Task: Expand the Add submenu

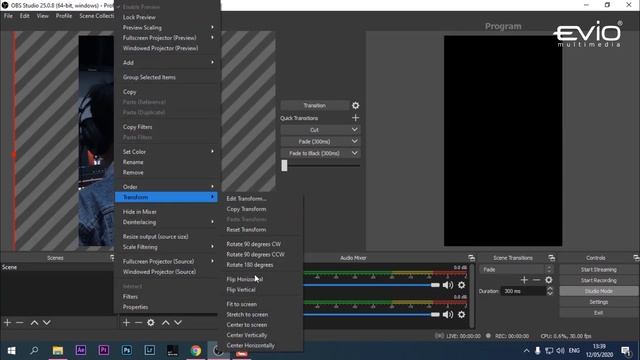Action: tap(167, 62)
